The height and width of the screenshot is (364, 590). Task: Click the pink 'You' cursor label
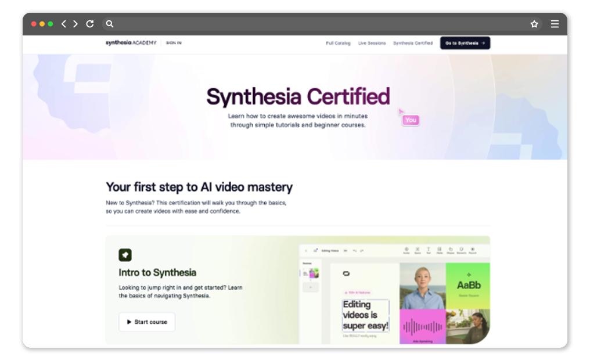[411, 120]
